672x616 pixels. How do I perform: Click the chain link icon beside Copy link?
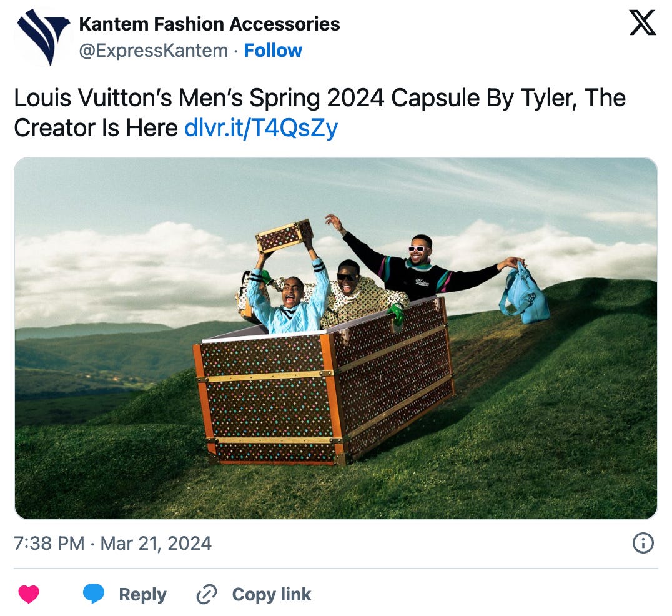click(207, 594)
